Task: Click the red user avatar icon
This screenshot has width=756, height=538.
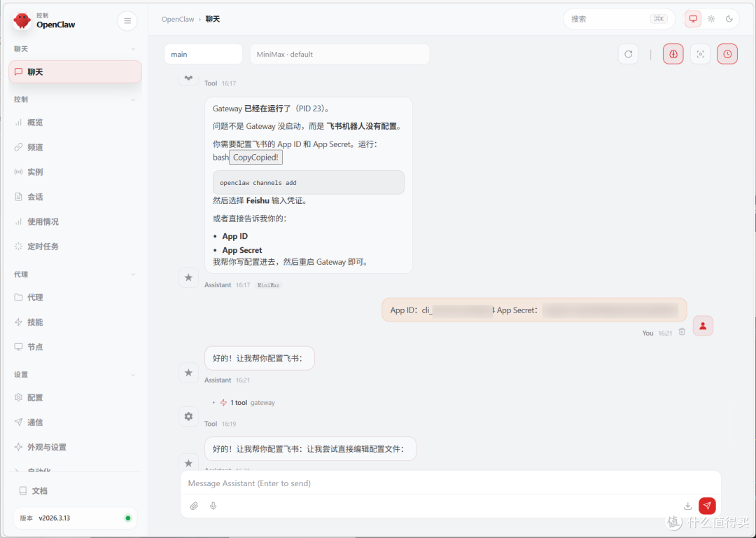Action: (x=703, y=326)
